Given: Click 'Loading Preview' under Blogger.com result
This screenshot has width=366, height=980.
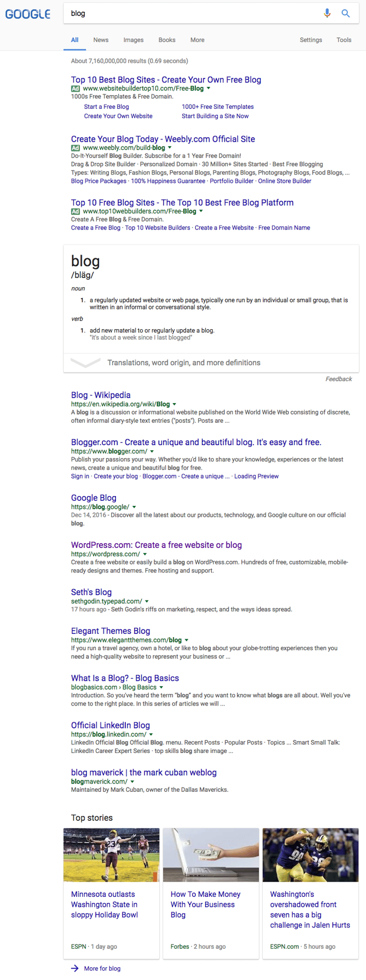Looking at the screenshot, I should [x=257, y=476].
